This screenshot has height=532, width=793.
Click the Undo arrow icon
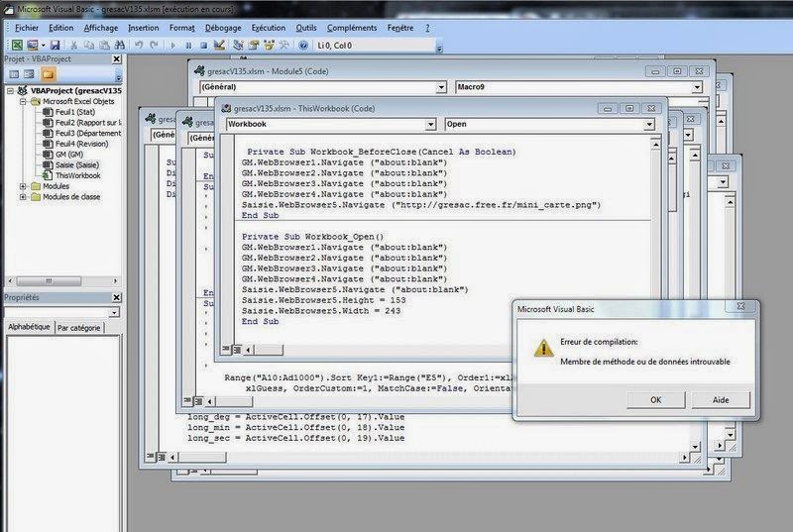[139, 45]
